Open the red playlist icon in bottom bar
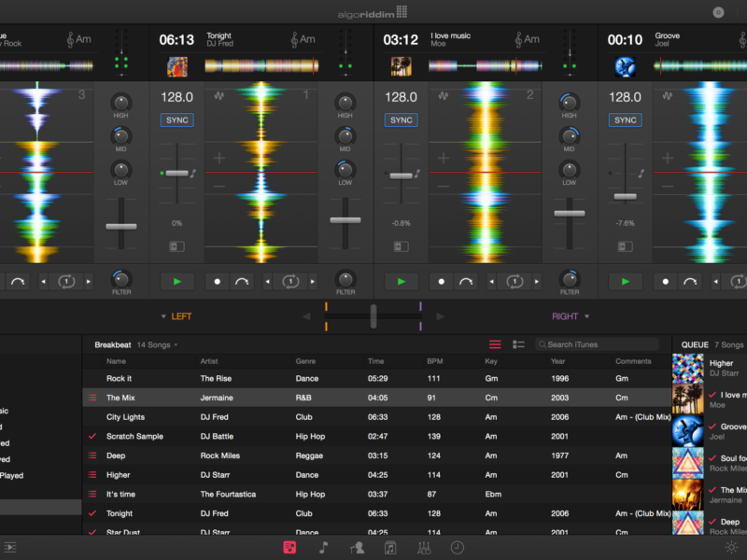The image size is (747, 560). [289, 548]
